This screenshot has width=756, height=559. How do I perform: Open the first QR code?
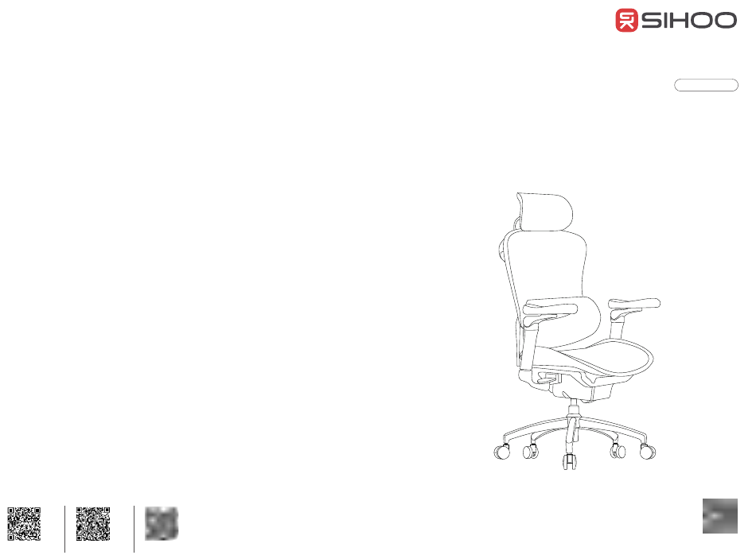tap(24, 524)
